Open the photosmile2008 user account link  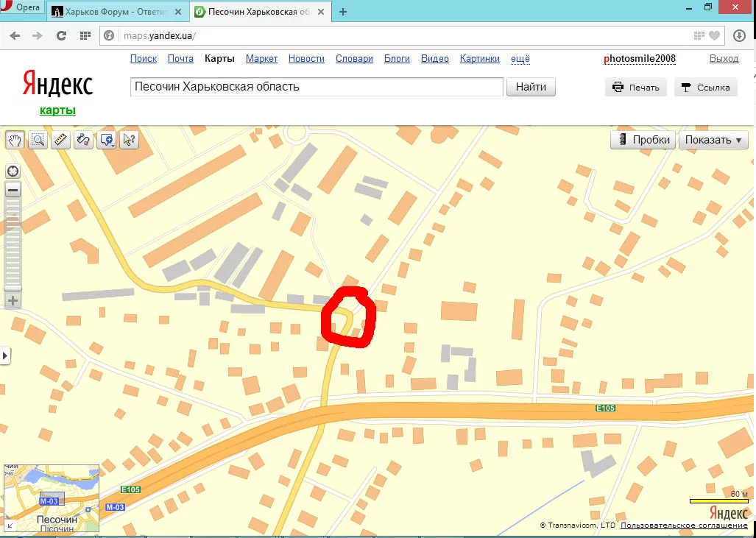(x=639, y=58)
